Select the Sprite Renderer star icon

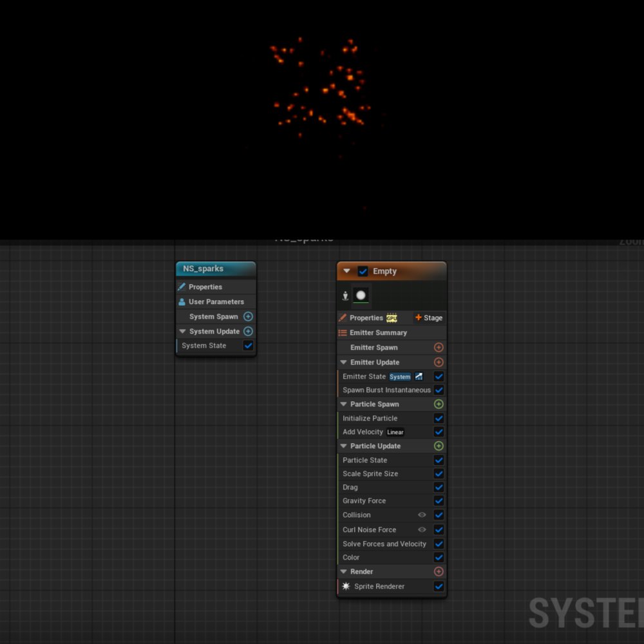click(x=346, y=586)
